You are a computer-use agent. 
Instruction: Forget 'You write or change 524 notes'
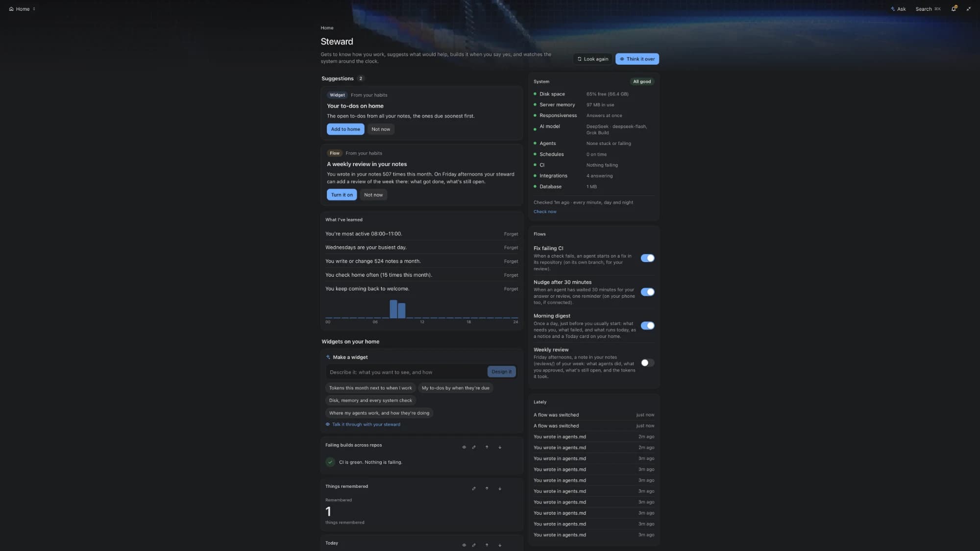[x=511, y=262]
